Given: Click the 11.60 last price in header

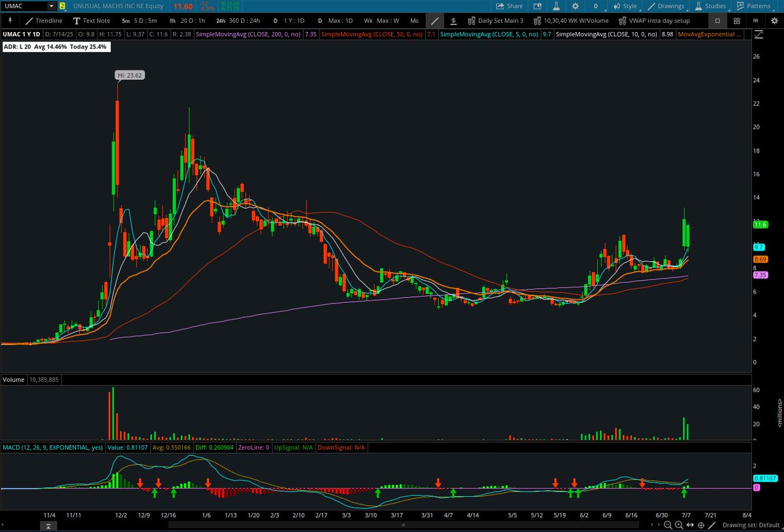Looking at the screenshot, I should point(183,6).
